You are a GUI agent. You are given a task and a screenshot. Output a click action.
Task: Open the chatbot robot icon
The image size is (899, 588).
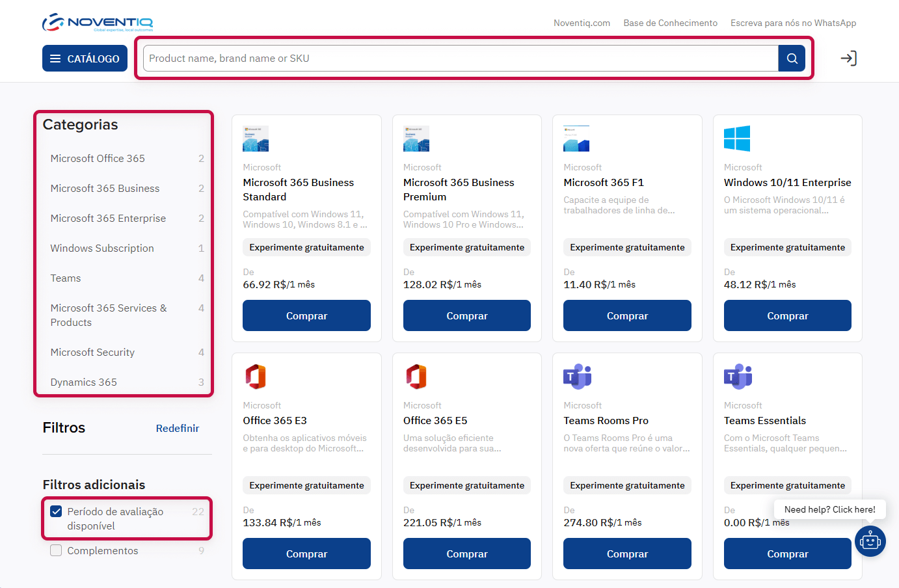coord(870,541)
